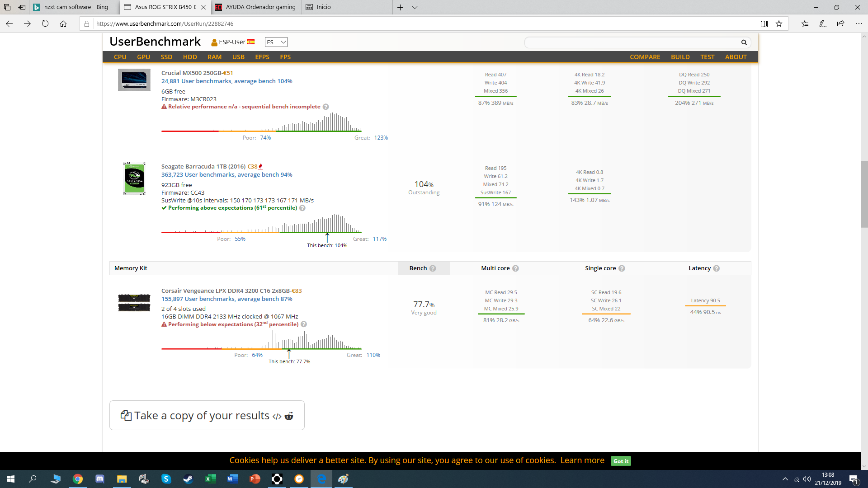Open the USB menu item
Image resolution: width=868 pixels, height=488 pixels.
click(238, 57)
